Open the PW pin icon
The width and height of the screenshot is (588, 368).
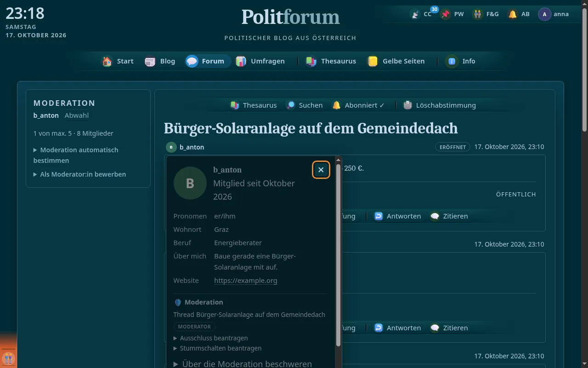click(446, 14)
